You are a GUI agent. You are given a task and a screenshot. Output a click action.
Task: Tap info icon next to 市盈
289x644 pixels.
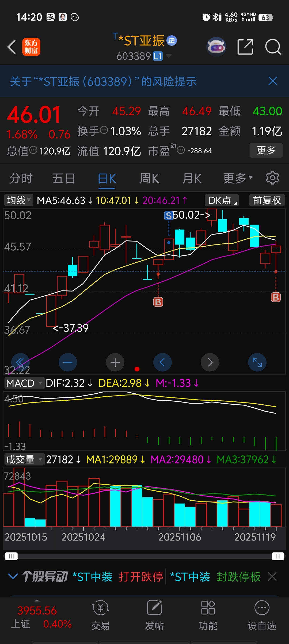pos(181,150)
